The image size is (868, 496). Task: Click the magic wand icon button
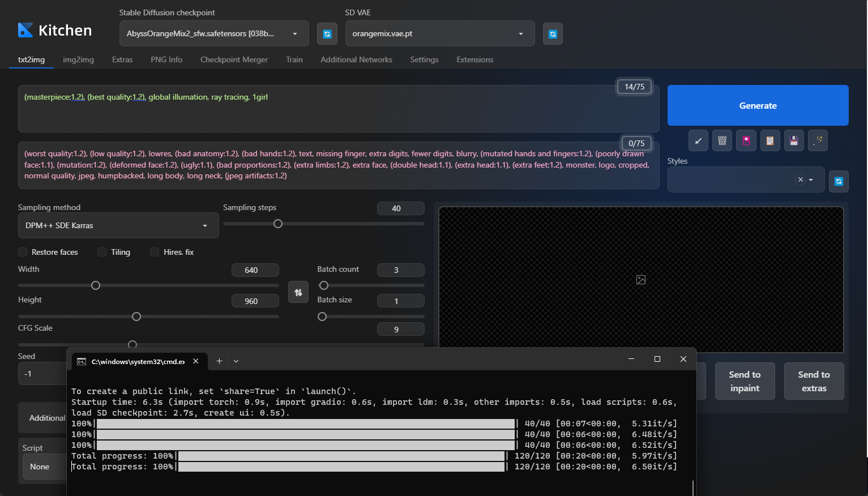pos(818,140)
